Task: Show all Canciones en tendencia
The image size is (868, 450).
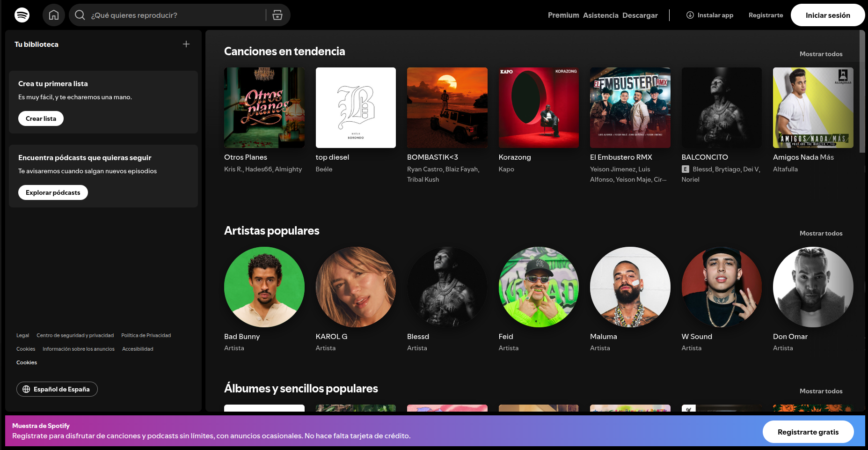Action: 821,54
